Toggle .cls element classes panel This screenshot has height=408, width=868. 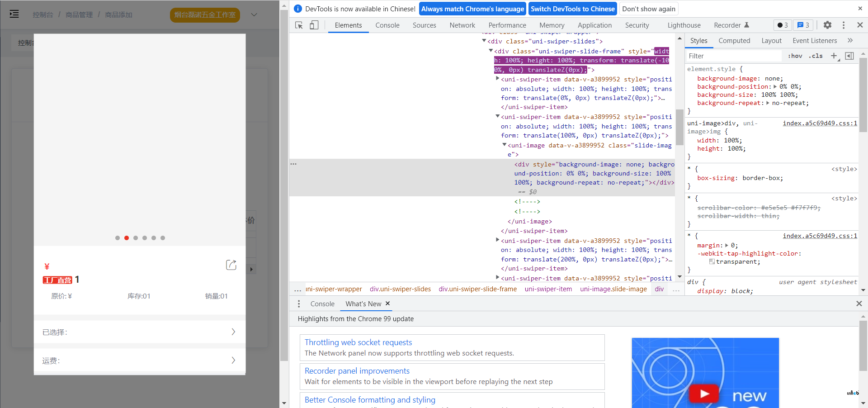pyautogui.click(x=816, y=56)
